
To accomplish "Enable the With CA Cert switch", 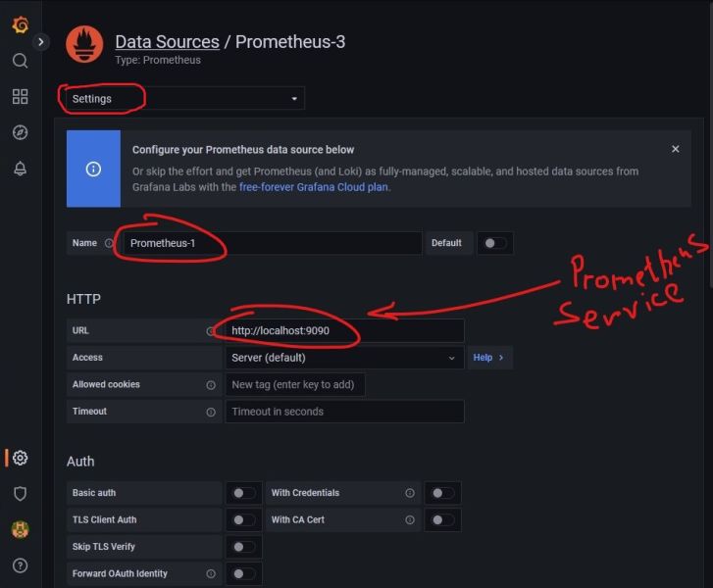I will (442, 519).
